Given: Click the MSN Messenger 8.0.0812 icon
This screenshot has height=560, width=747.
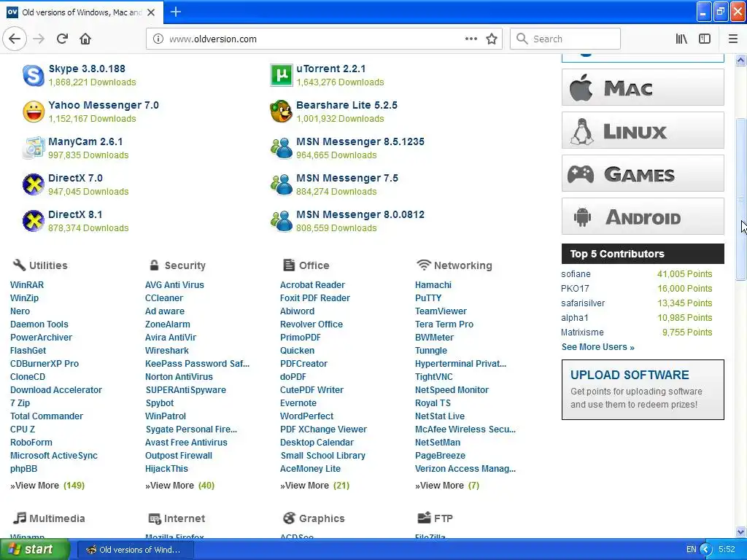Looking at the screenshot, I should (281, 221).
